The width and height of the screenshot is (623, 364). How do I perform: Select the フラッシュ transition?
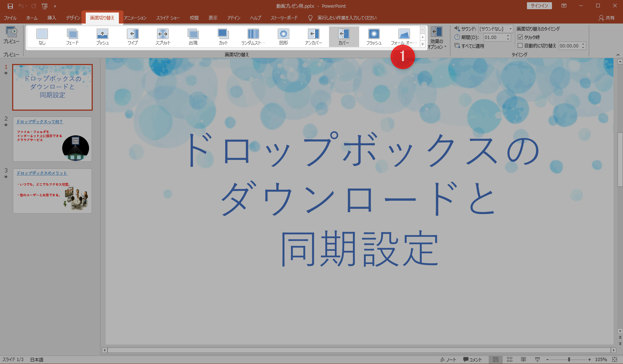[x=374, y=37]
